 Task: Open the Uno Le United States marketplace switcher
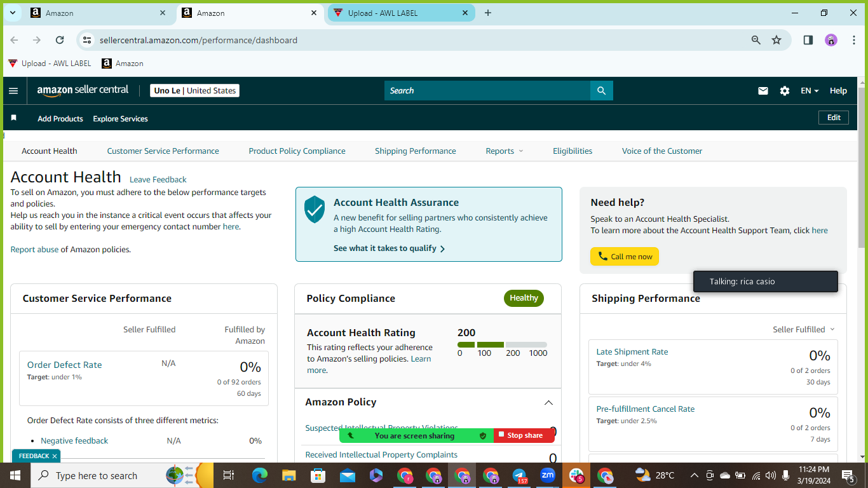[195, 91]
